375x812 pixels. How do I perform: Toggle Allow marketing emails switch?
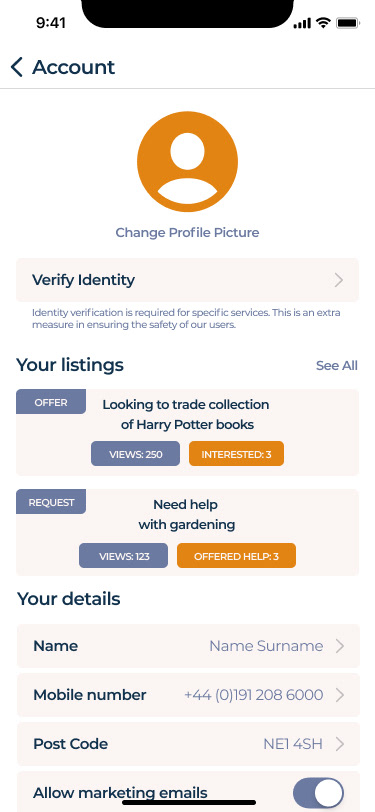319,793
